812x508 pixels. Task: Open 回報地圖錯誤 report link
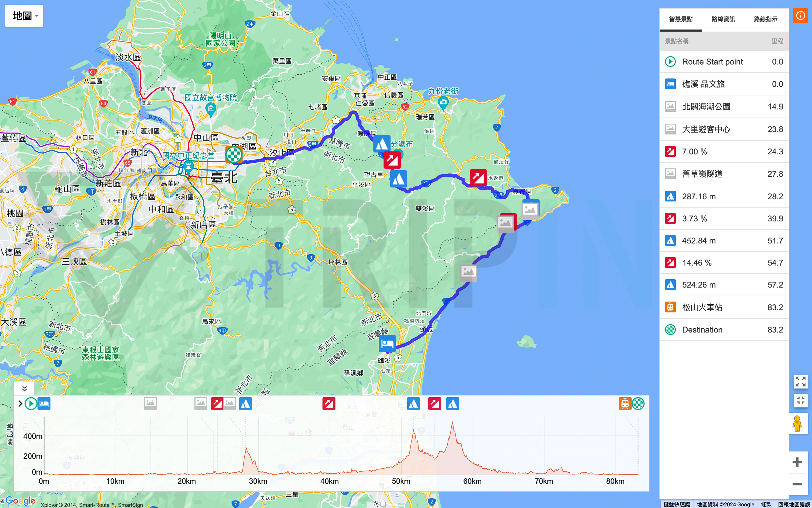794,504
